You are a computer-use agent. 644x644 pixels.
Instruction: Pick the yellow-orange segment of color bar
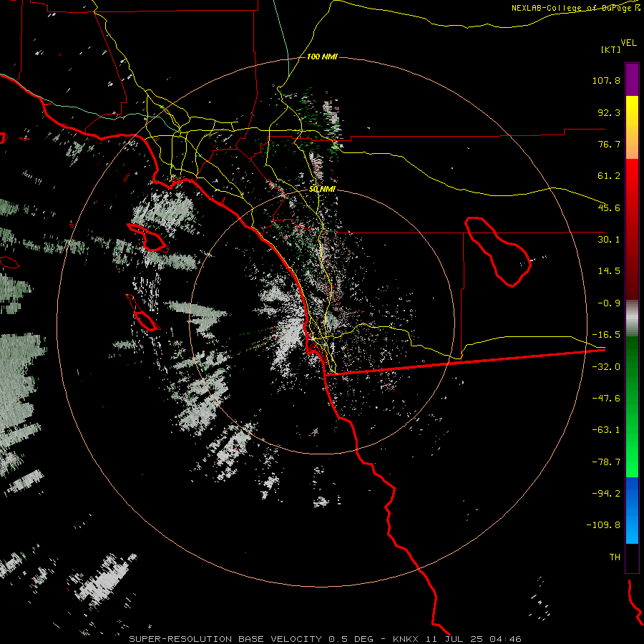[632, 127]
